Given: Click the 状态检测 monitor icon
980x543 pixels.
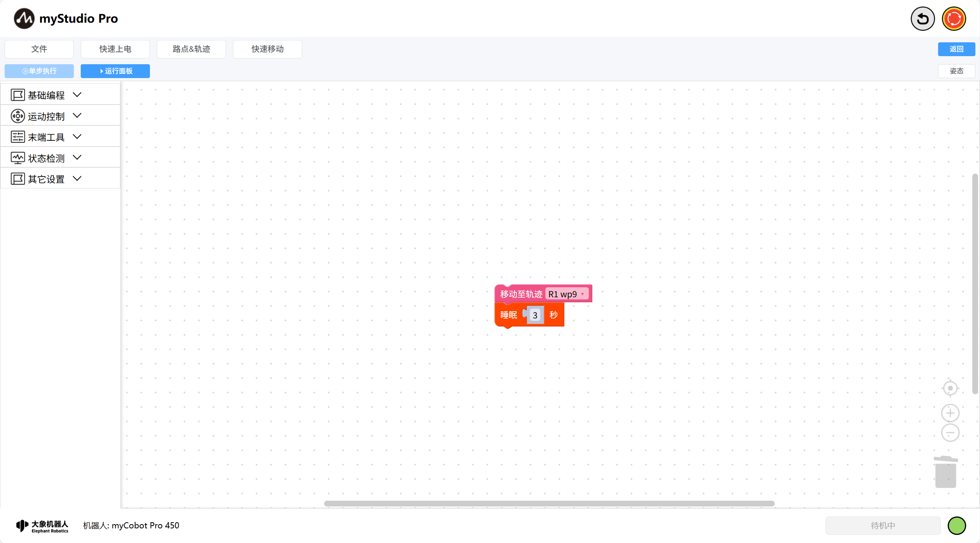Looking at the screenshot, I should 18,158.
